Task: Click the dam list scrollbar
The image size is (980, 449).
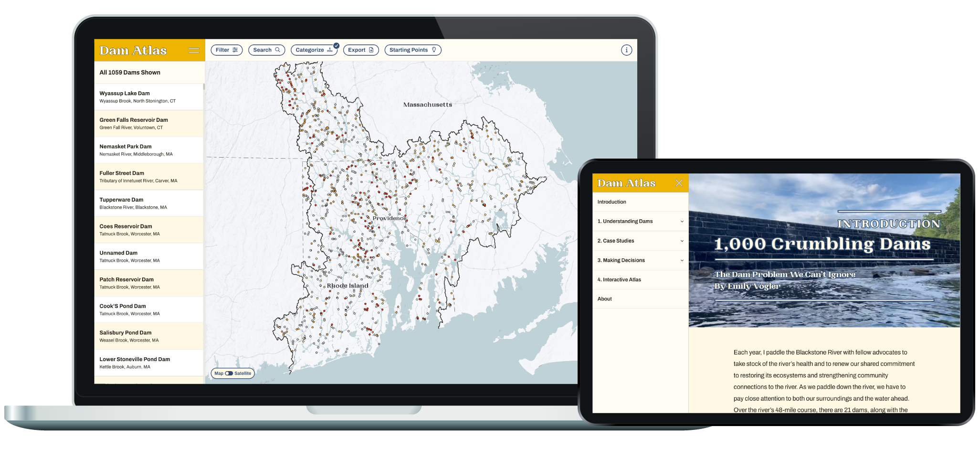Action: (x=204, y=87)
